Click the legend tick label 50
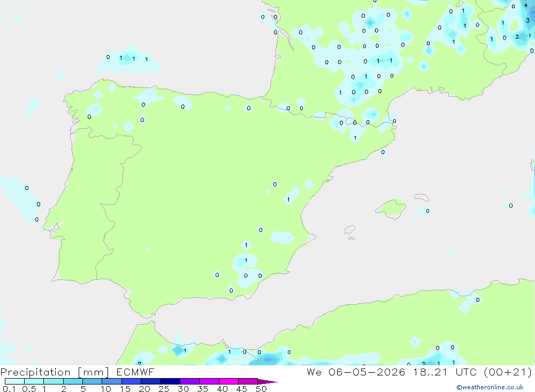535x392 pixels. pos(261,389)
